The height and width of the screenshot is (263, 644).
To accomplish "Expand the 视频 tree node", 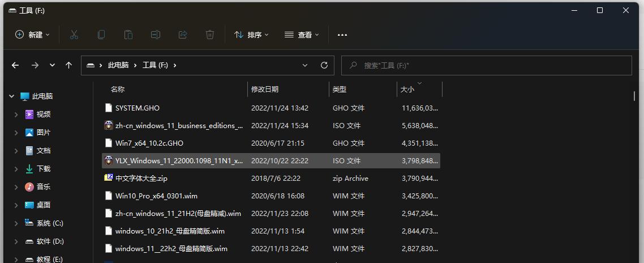I will (16, 114).
